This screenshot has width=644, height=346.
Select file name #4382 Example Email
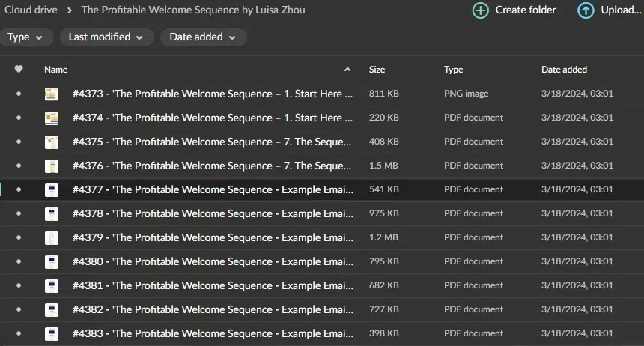coord(213,309)
